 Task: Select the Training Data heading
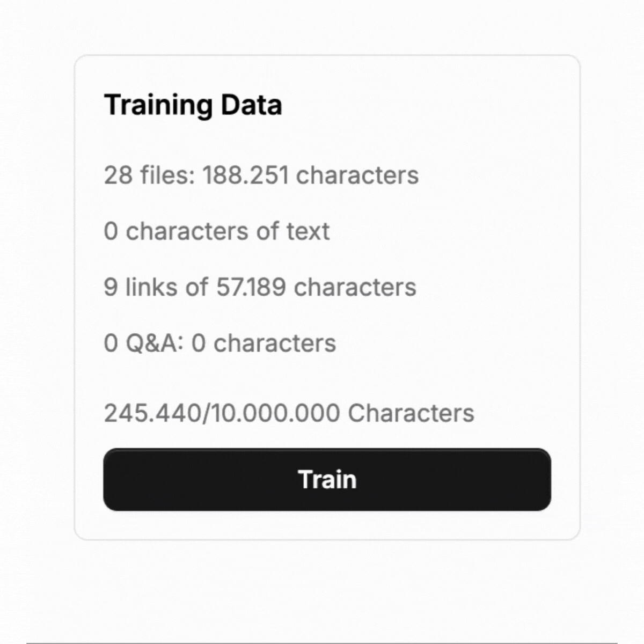[x=193, y=105]
